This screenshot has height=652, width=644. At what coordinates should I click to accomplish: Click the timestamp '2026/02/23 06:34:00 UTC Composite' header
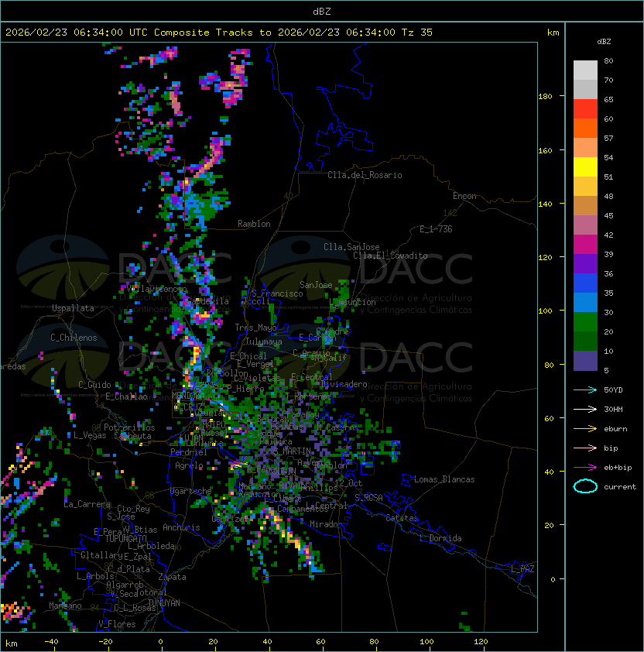point(108,33)
